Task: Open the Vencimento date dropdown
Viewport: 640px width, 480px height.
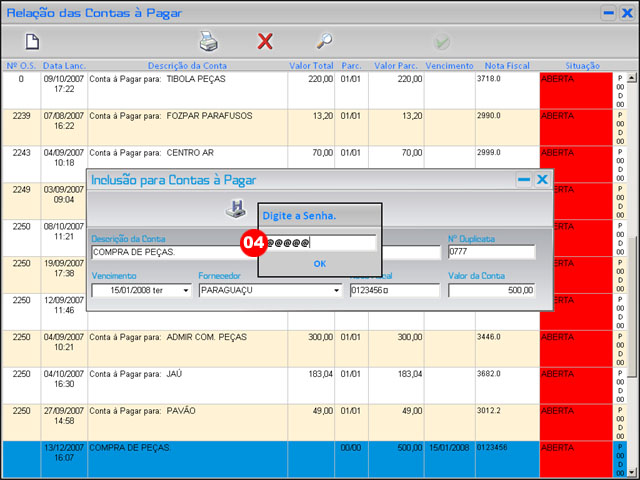Action: click(185, 291)
